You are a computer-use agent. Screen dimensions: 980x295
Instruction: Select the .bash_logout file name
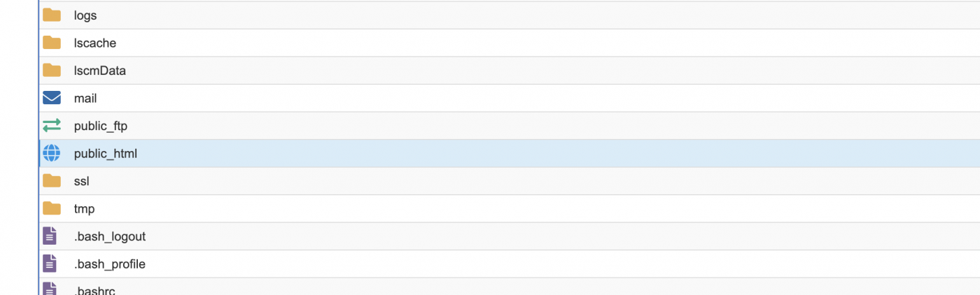[x=110, y=236]
